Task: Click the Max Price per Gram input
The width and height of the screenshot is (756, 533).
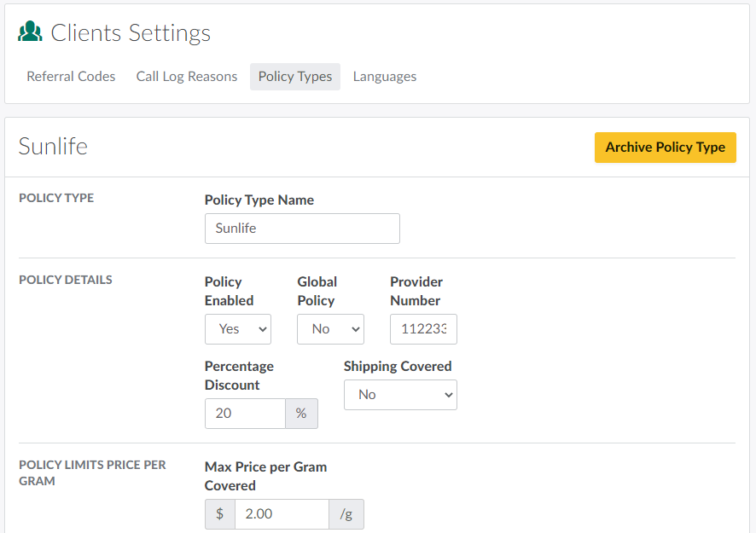Action: click(282, 514)
